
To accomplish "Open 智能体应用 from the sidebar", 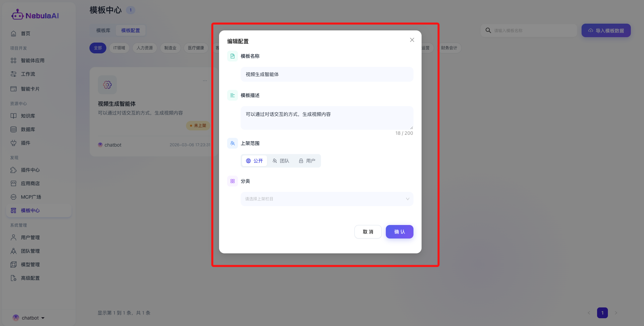I will (x=32, y=60).
